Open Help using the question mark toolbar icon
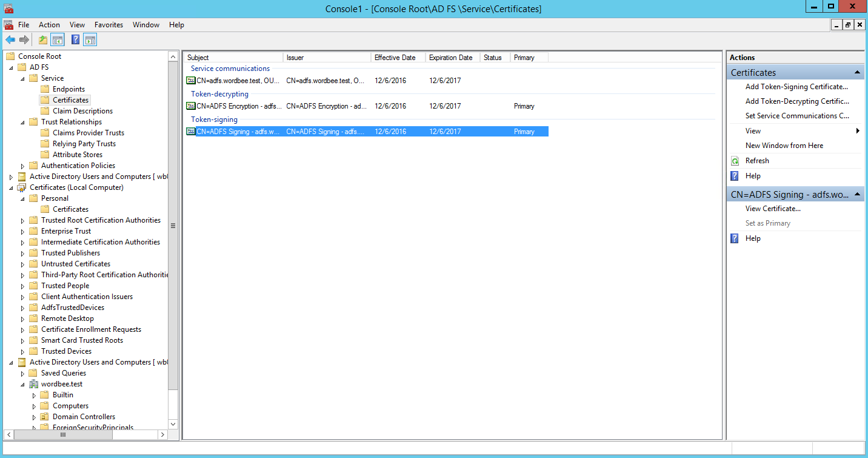Image resolution: width=868 pixels, height=458 pixels. pos(73,38)
